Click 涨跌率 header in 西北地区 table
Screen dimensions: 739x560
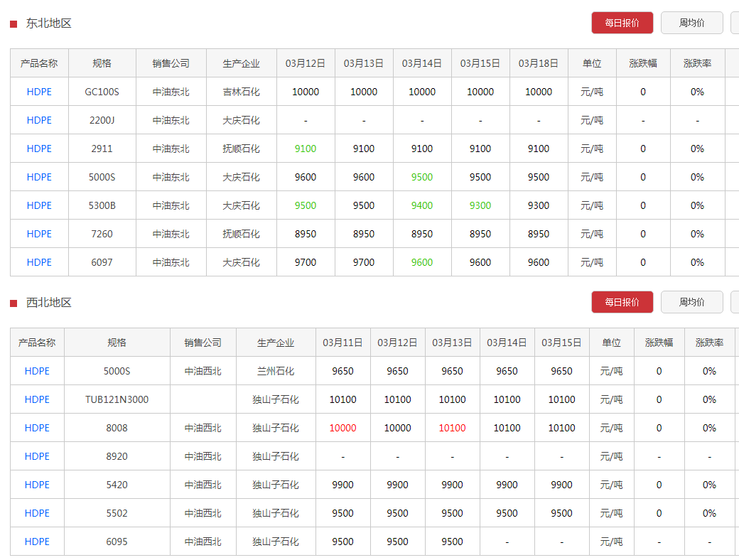(709, 343)
